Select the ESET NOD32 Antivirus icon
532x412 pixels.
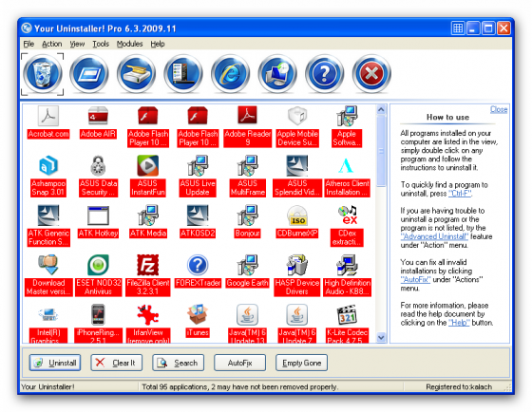point(98,265)
